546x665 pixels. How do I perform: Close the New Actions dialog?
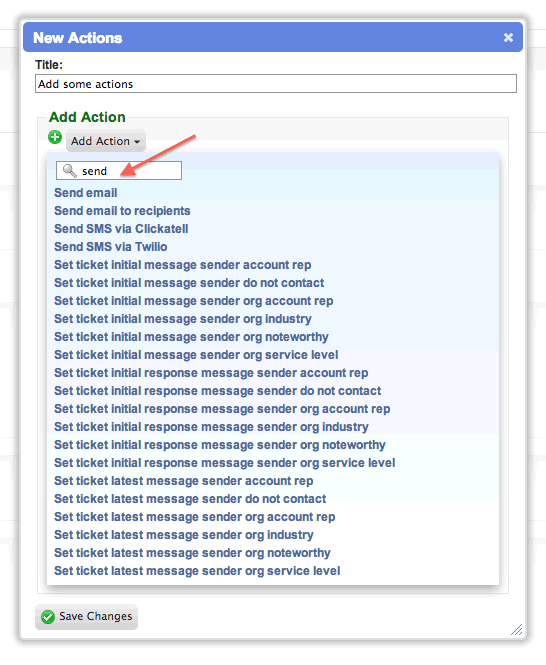coord(508,38)
